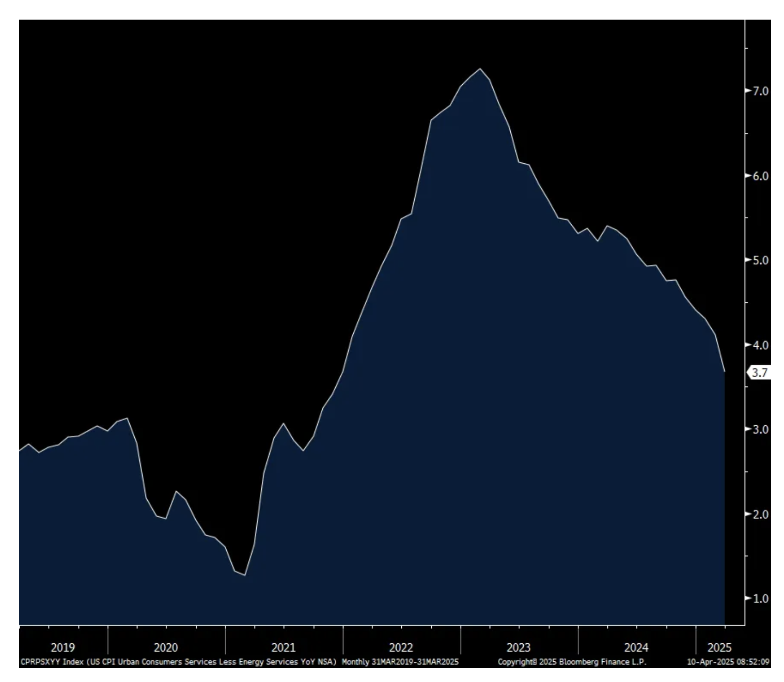This screenshot has height=682, width=784.
Task: Select the 2020 year label on the time axis
Action: (x=166, y=647)
